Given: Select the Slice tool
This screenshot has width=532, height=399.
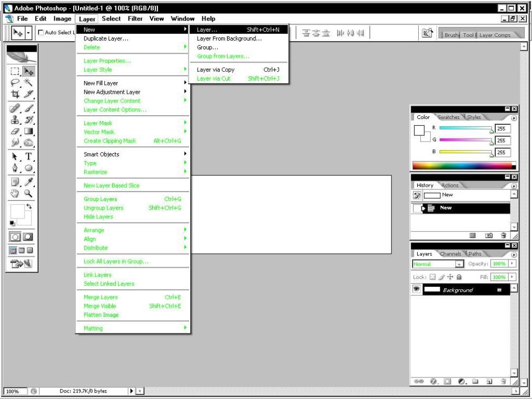Looking at the screenshot, I should (28, 94).
